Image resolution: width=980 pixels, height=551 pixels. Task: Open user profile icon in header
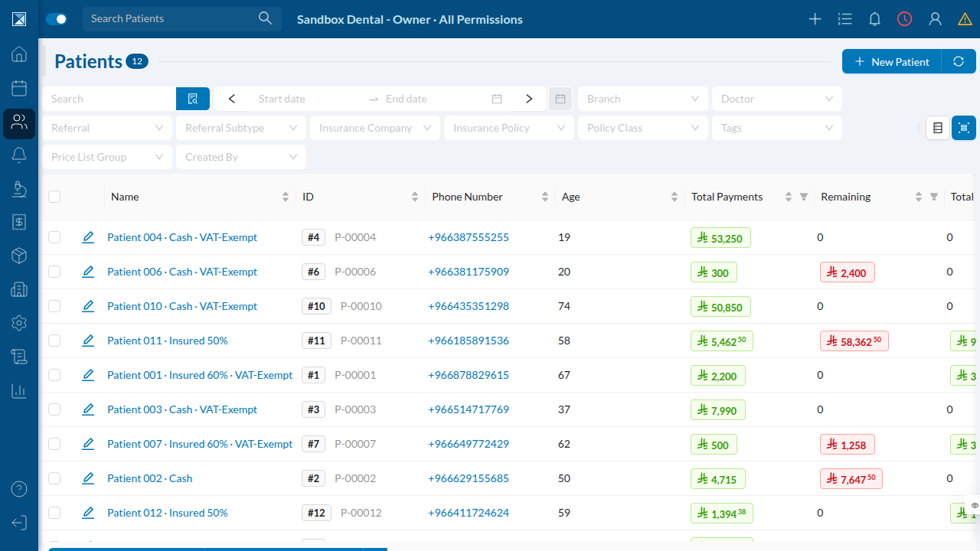[x=935, y=19]
